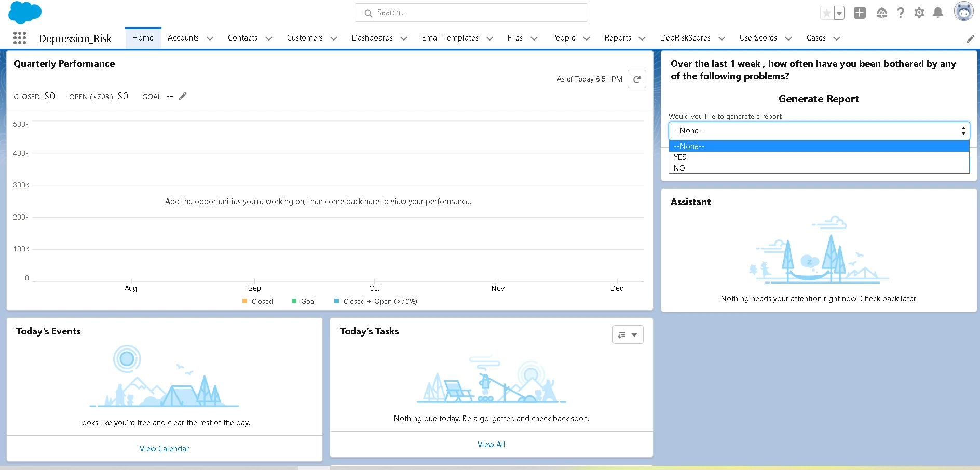Click the generate report select box
This screenshot has width=980, height=470.
(819, 131)
